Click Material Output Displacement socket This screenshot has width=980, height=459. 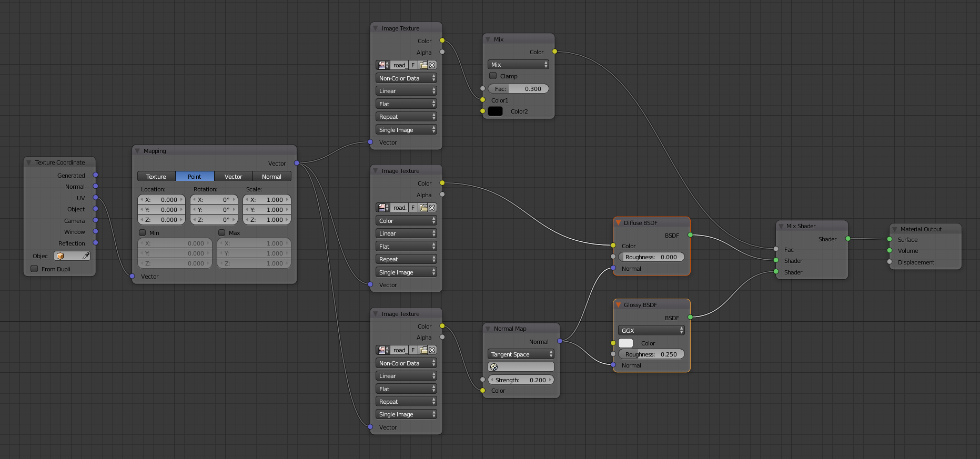coord(890,262)
